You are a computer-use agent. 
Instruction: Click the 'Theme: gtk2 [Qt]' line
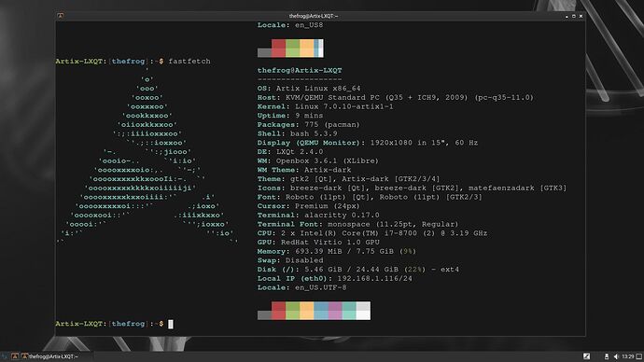(349, 178)
